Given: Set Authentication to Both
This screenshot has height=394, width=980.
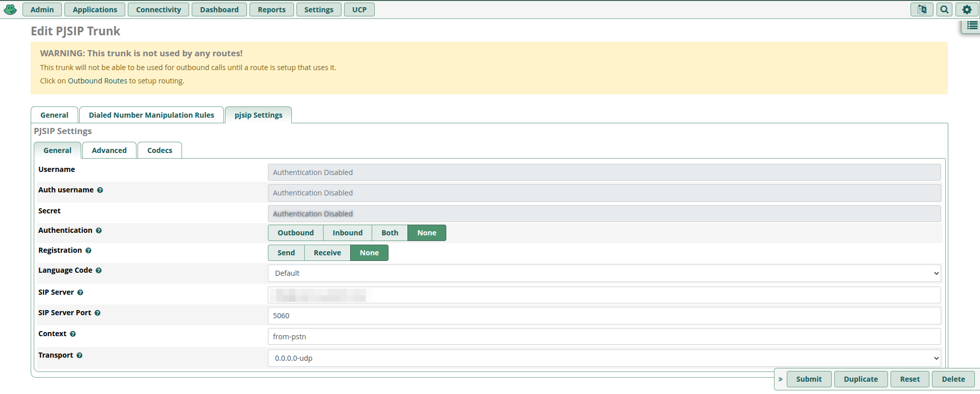Looking at the screenshot, I should [x=390, y=233].
